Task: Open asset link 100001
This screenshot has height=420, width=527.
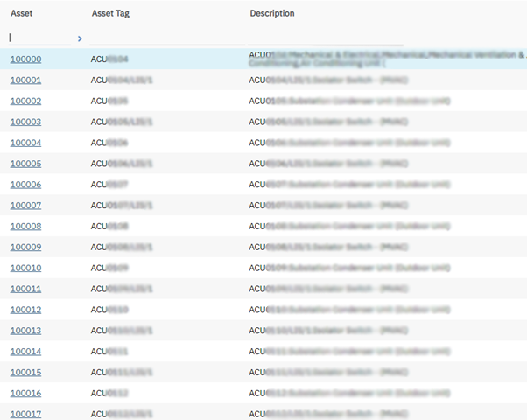Action: click(25, 80)
